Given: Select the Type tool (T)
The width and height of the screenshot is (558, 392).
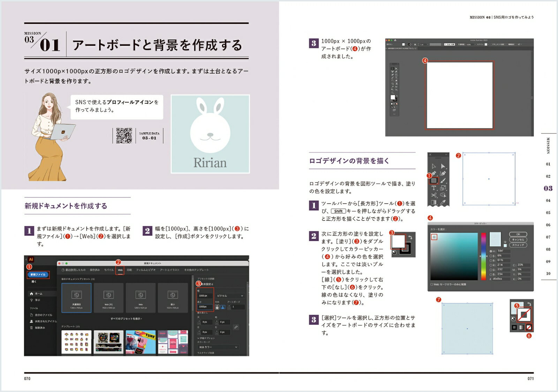Looking at the screenshot, I should pyautogui.click(x=433, y=188).
